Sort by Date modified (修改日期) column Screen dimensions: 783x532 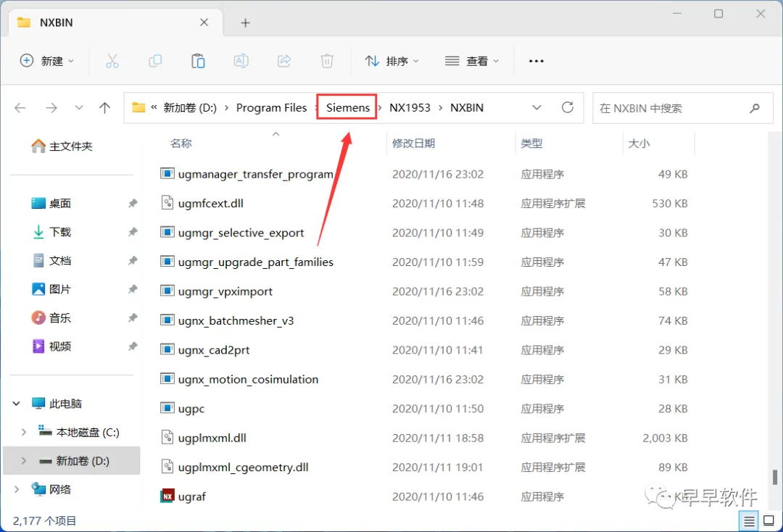click(x=413, y=144)
